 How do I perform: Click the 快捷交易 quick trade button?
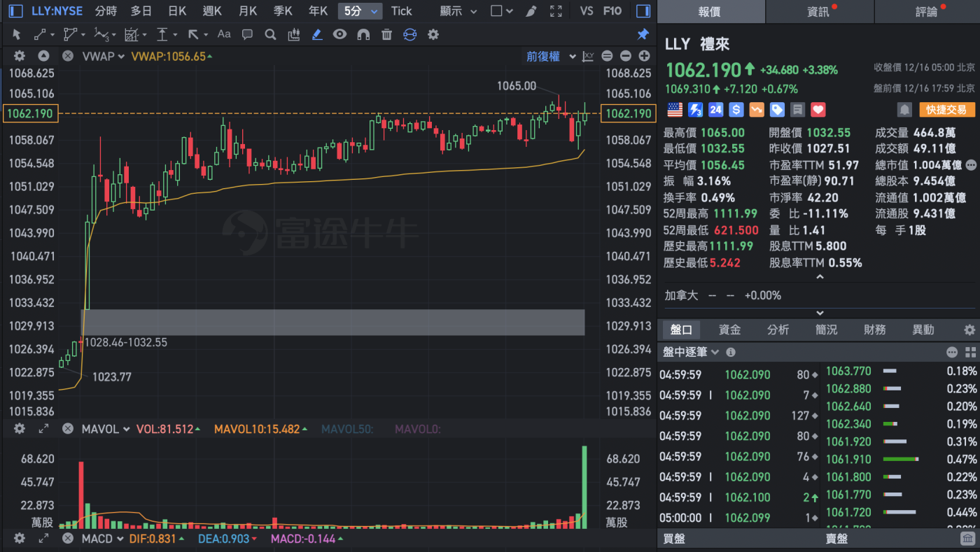click(x=946, y=110)
